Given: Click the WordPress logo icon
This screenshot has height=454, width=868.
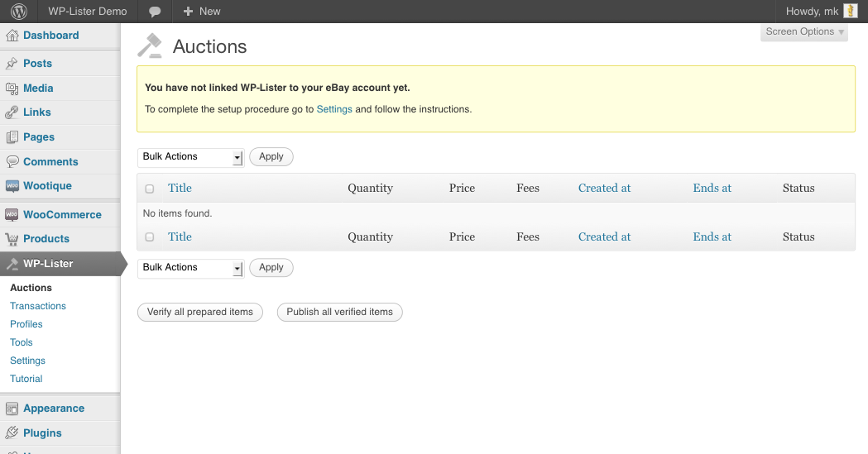Looking at the screenshot, I should (x=19, y=11).
